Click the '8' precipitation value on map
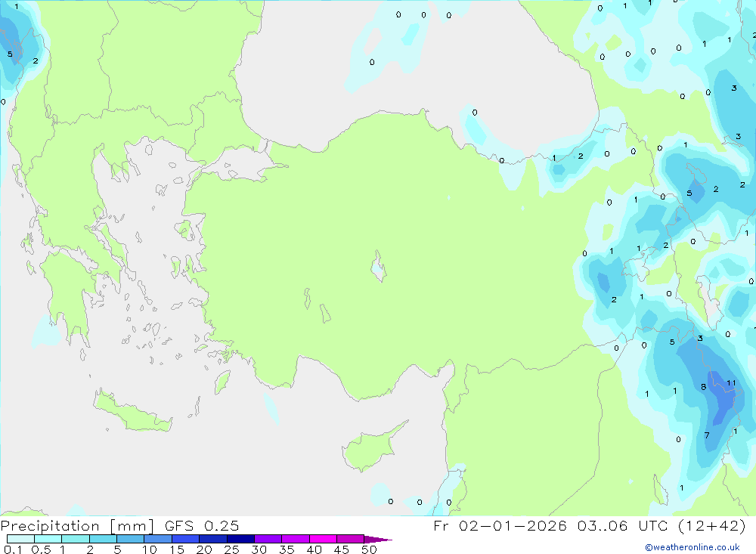The image size is (756, 554). (x=703, y=387)
